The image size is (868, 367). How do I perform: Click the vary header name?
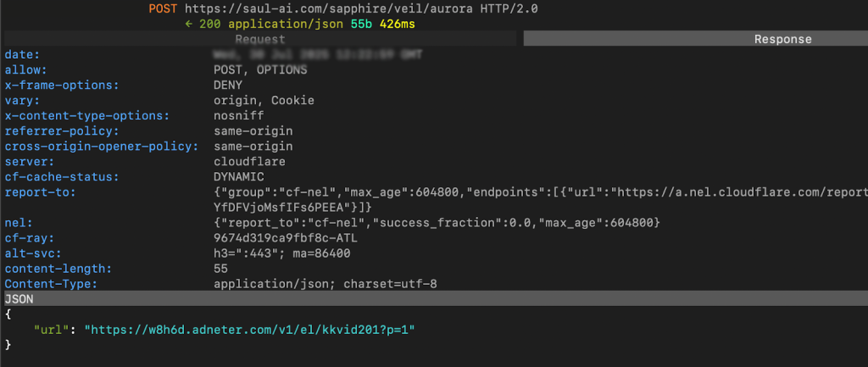20,101
